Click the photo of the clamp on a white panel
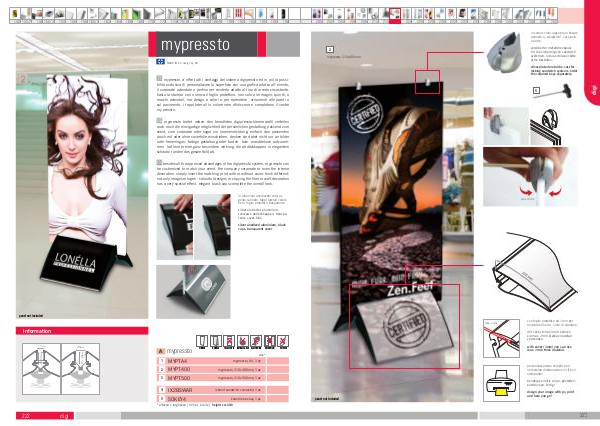The image size is (600, 426). point(506,126)
